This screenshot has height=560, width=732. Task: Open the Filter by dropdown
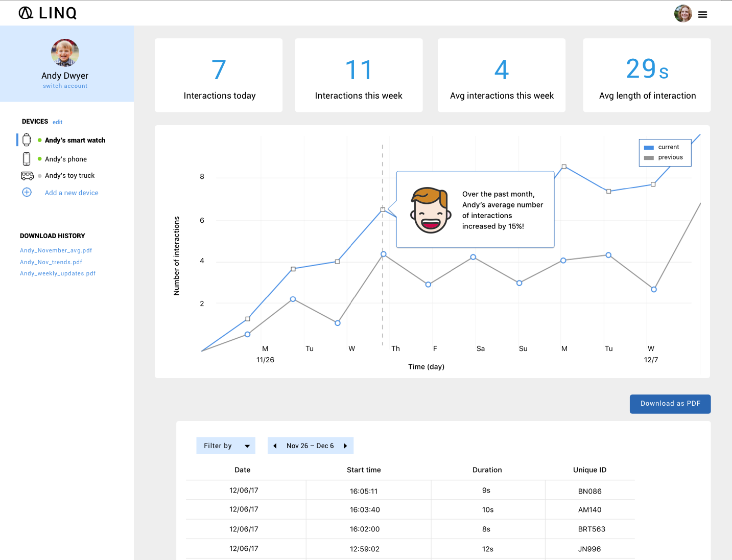click(225, 446)
